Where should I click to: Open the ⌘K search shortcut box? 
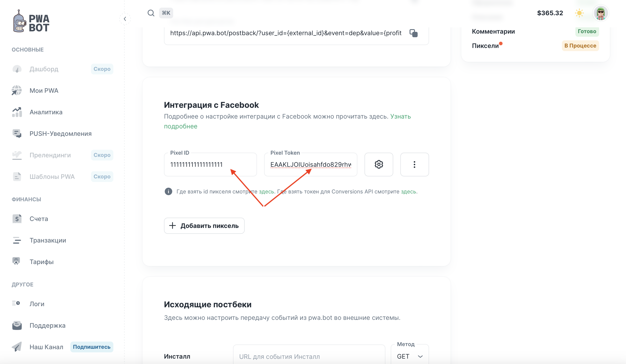pos(166,13)
